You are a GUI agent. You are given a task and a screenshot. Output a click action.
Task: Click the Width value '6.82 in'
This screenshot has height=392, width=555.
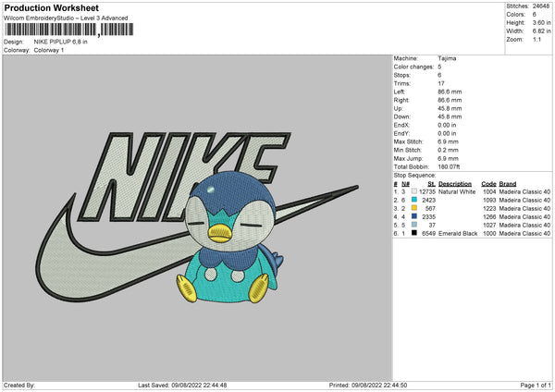click(x=541, y=31)
